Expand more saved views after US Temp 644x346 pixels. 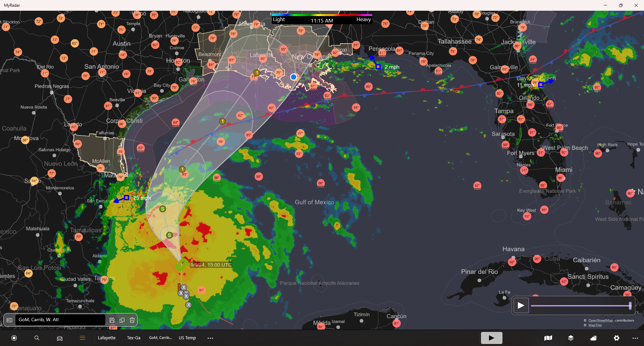pyautogui.click(x=210, y=338)
